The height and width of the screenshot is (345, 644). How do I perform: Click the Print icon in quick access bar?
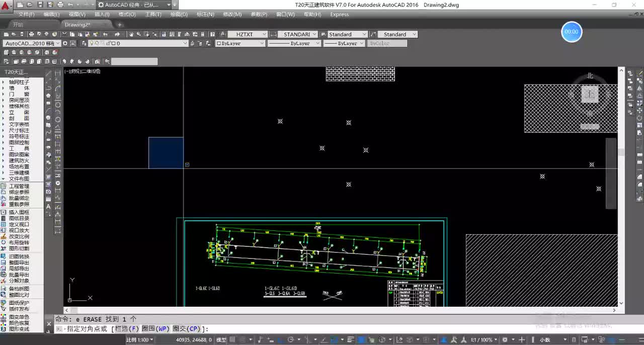pyautogui.click(x=60, y=5)
